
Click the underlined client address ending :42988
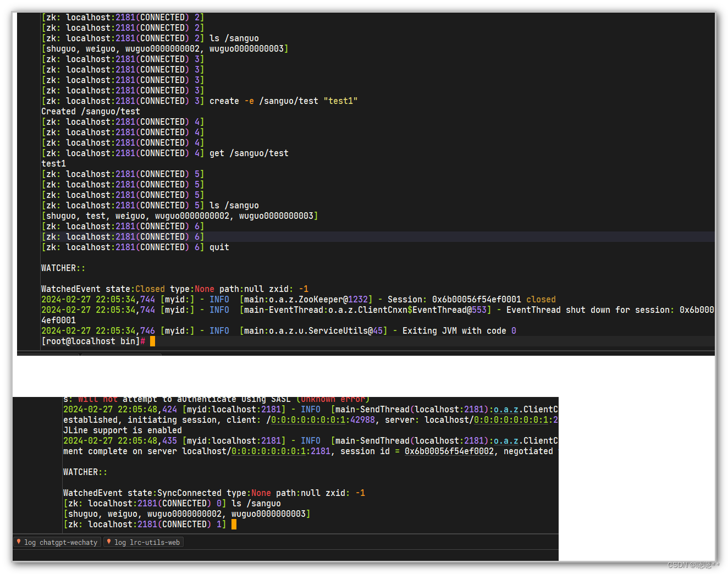coord(323,420)
